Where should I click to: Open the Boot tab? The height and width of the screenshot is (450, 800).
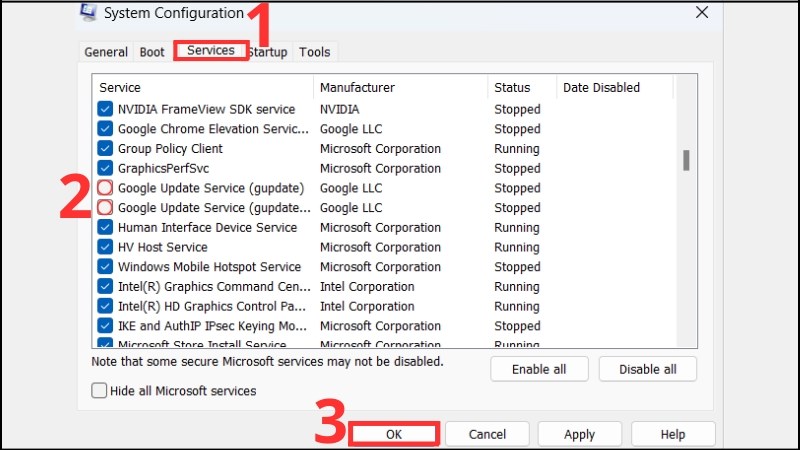point(152,52)
